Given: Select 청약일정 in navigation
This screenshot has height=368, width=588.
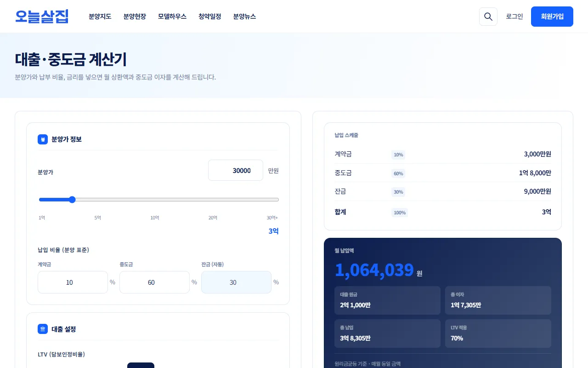Looking at the screenshot, I should [x=210, y=17].
